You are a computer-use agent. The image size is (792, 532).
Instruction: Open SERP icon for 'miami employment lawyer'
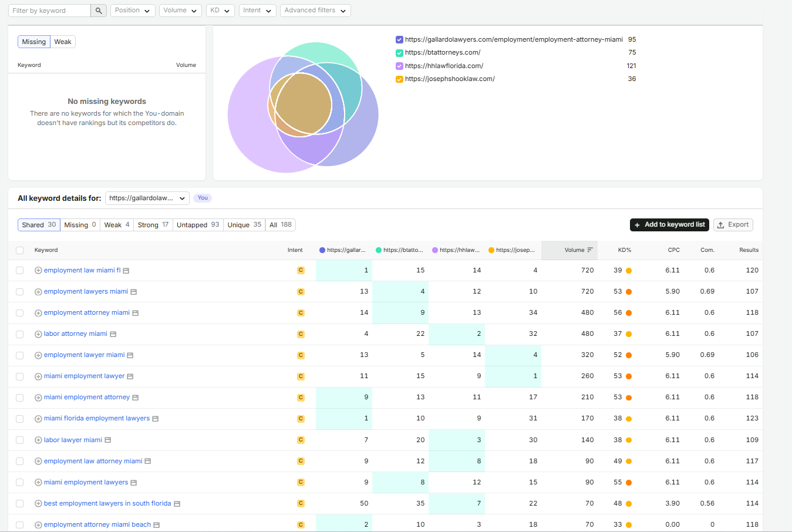[x=130, y=376]
